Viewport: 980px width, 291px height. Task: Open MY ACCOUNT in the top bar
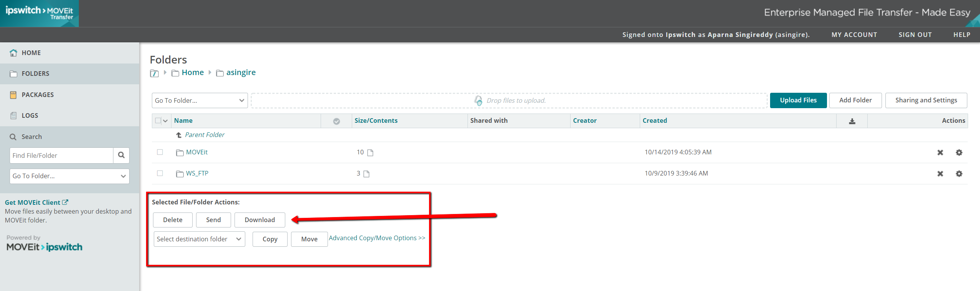click(854, 35)
